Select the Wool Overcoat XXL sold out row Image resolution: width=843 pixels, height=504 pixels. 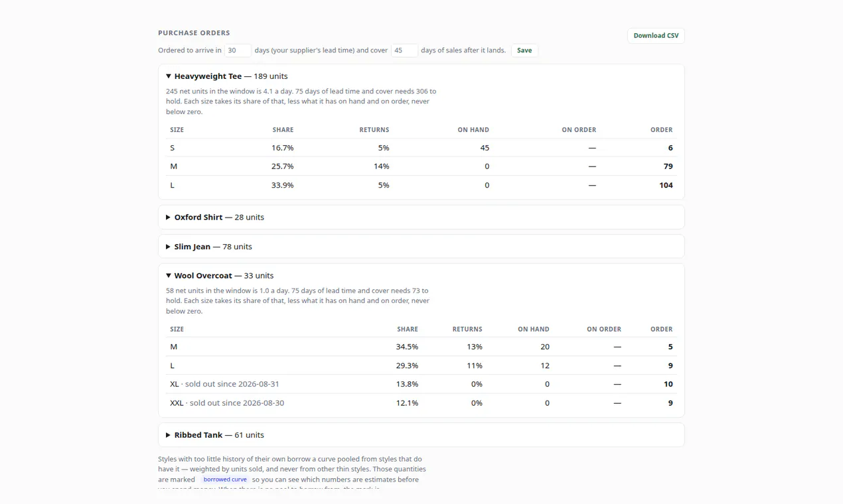point(421,403)
